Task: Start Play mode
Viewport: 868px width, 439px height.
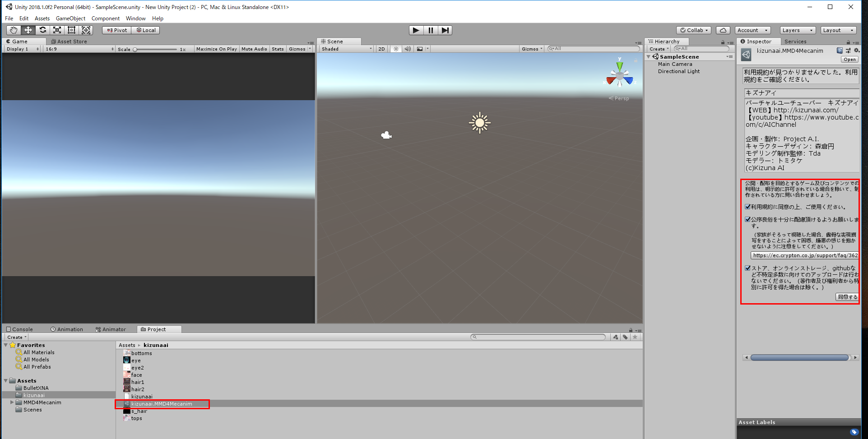Action: coord(416,30)
